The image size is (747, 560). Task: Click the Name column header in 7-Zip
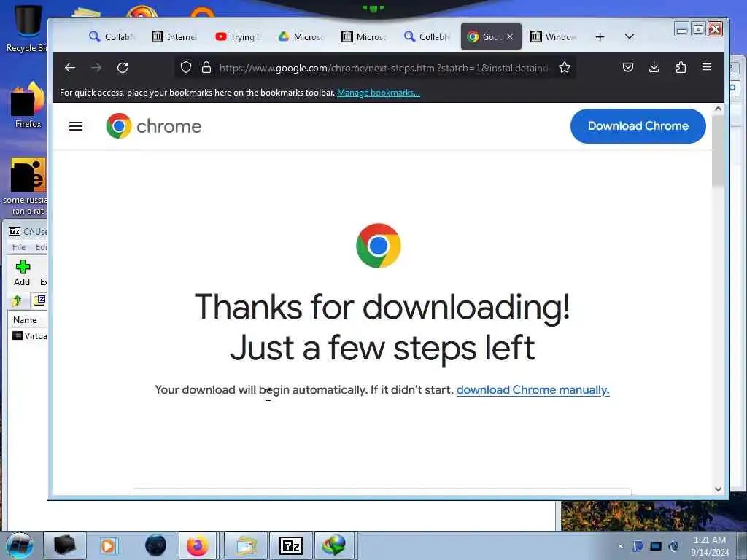(x=27, y=320)
